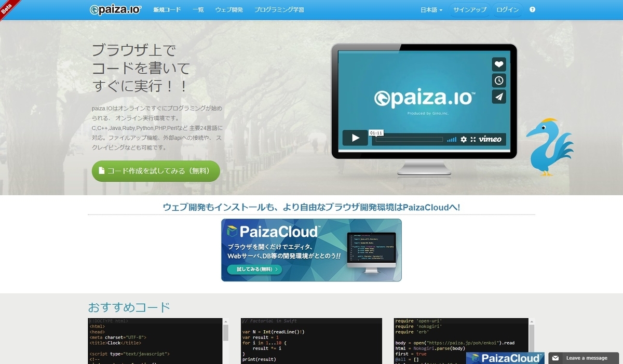The image size is (623, 364).
Task: Click 試してみる(無料) on the PaizaCloud banner
Action: pyautogui.click(x=254, y=269)
